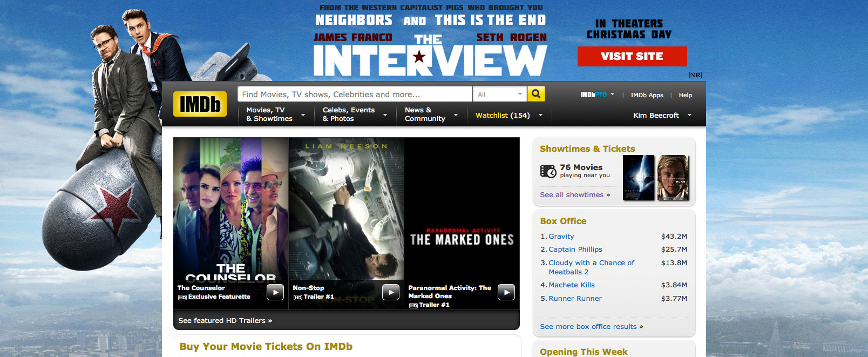This screenshot has height=357, width=868.
Task: Click The Counselor trailer poster image
Action: [230, 211]
